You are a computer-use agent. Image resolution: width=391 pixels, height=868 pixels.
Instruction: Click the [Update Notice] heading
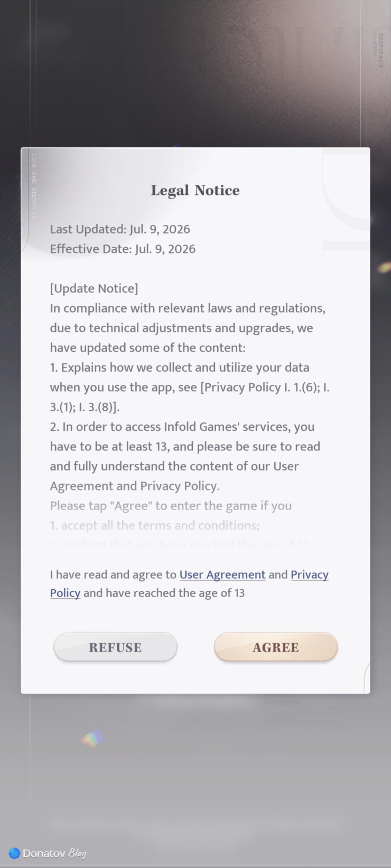pos(94,288)
